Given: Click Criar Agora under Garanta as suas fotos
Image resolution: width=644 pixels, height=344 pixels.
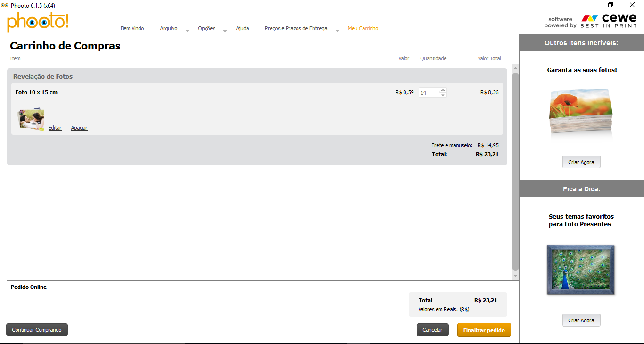Looking at the screenshot, I should [x=581, y=162].
